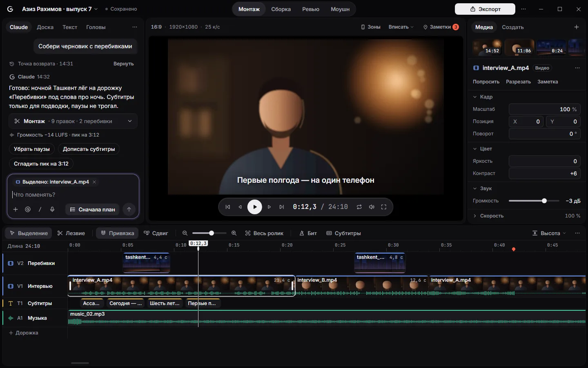Select the tashkent clip lasting 4,8 с
The width and height of the screenshot is (588, 368).
(380, 263)
